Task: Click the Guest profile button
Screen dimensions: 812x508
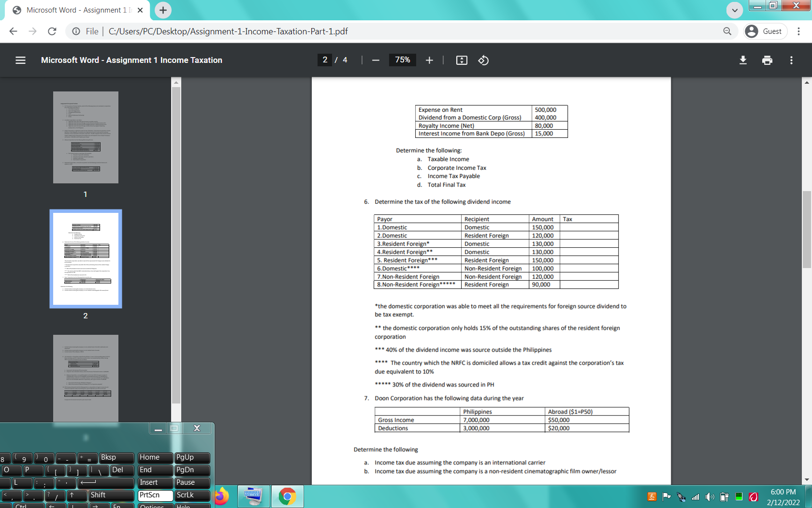Action: [765, 31]
